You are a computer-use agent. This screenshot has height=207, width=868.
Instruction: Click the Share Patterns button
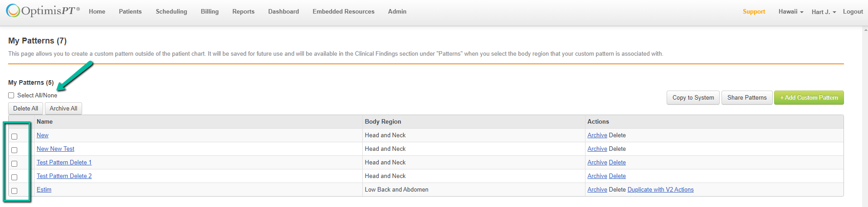747,98
